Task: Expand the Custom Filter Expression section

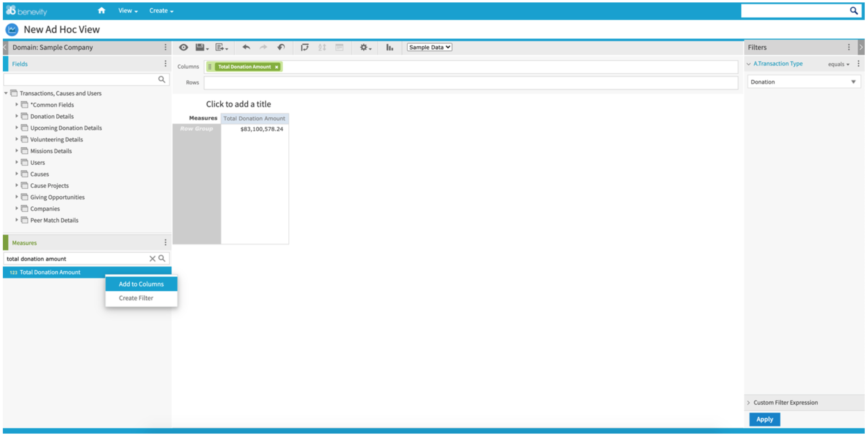Action: [x=749, y=403]
